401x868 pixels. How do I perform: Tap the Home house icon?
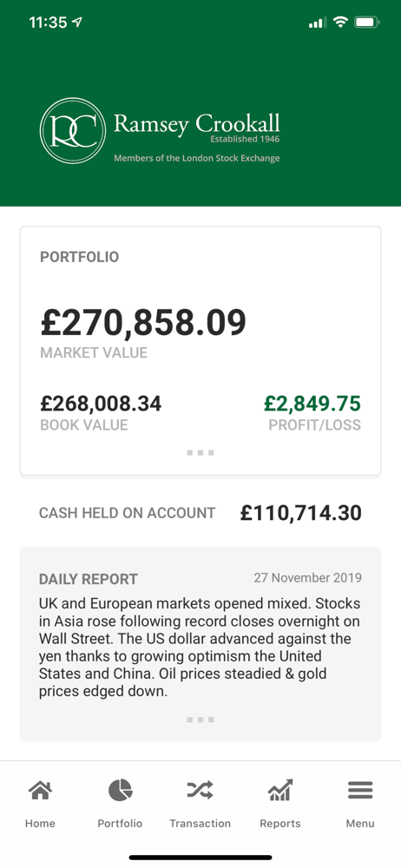40,790
